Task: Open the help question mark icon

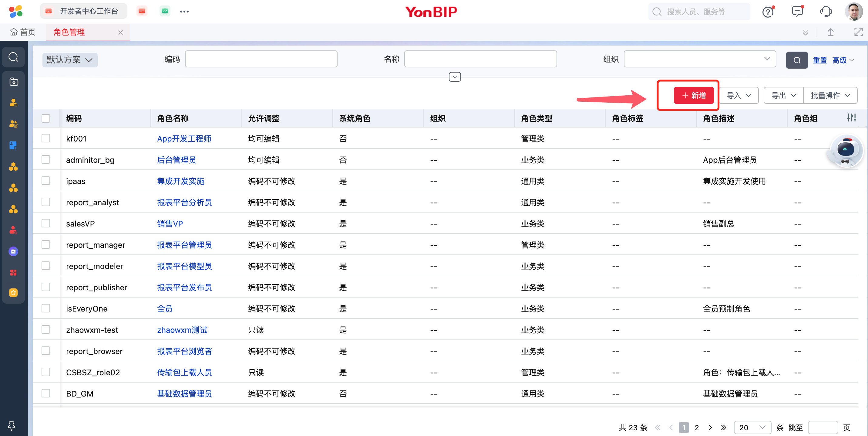Action: [x=768, y=12]
